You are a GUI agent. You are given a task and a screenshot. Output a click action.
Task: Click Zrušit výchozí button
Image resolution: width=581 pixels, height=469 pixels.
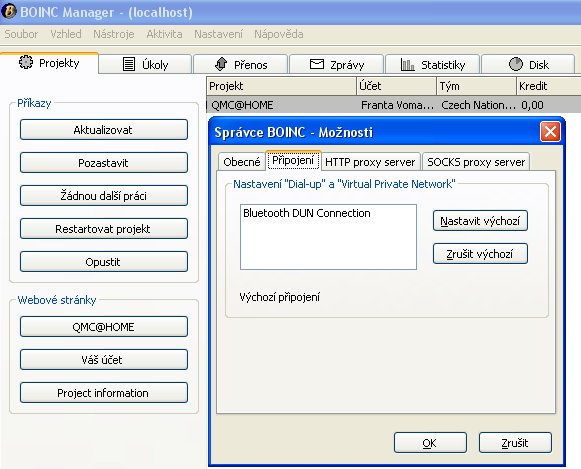[x=480, y=254]
